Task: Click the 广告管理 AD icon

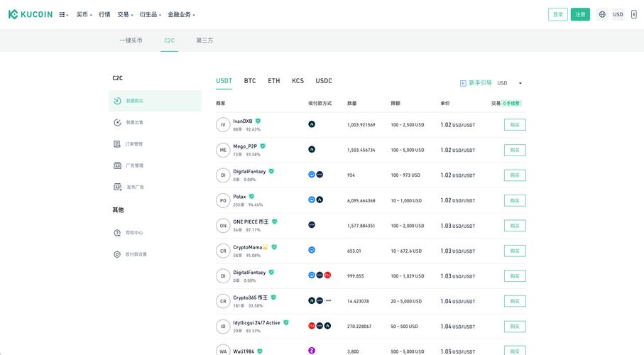Action: tap(117, 165)
